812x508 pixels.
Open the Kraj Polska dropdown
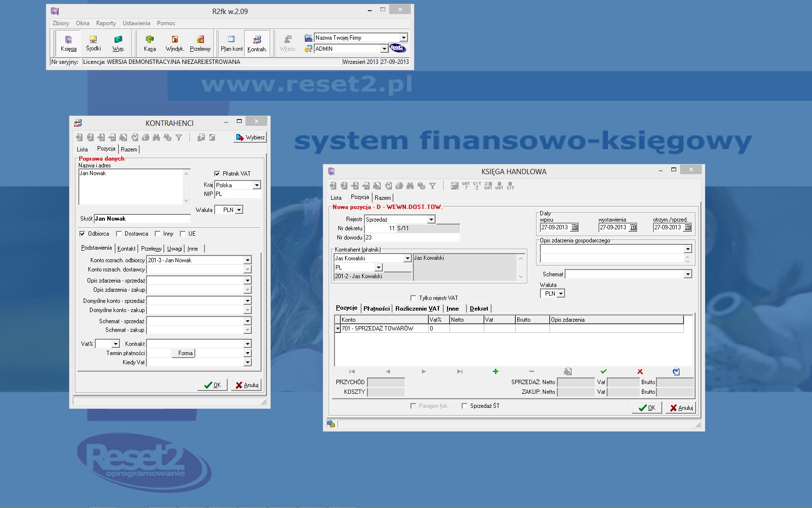point(257,185)
